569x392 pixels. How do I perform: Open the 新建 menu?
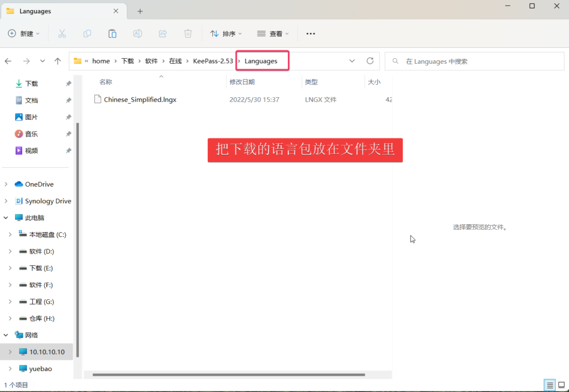click(x=24, y=33)
